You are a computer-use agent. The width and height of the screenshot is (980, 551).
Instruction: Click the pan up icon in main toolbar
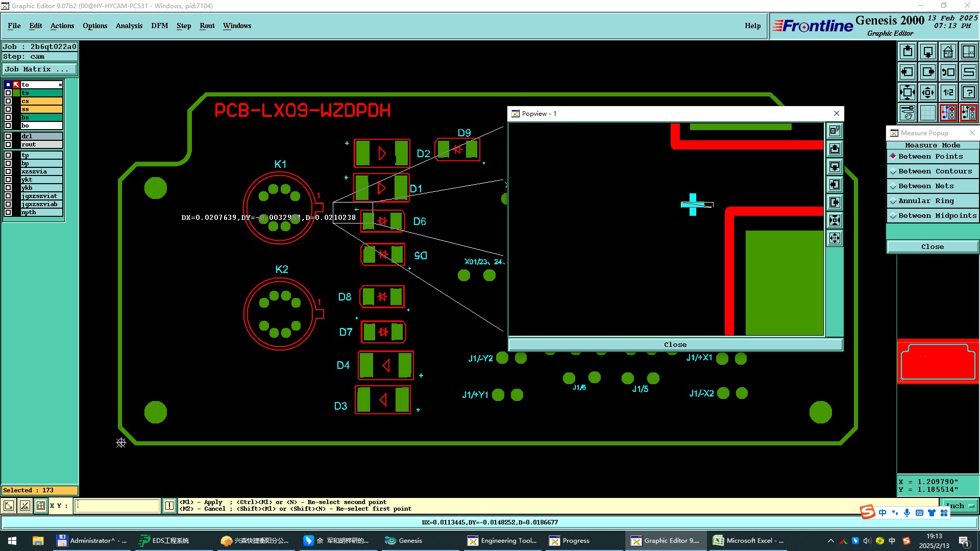[908, 52]
